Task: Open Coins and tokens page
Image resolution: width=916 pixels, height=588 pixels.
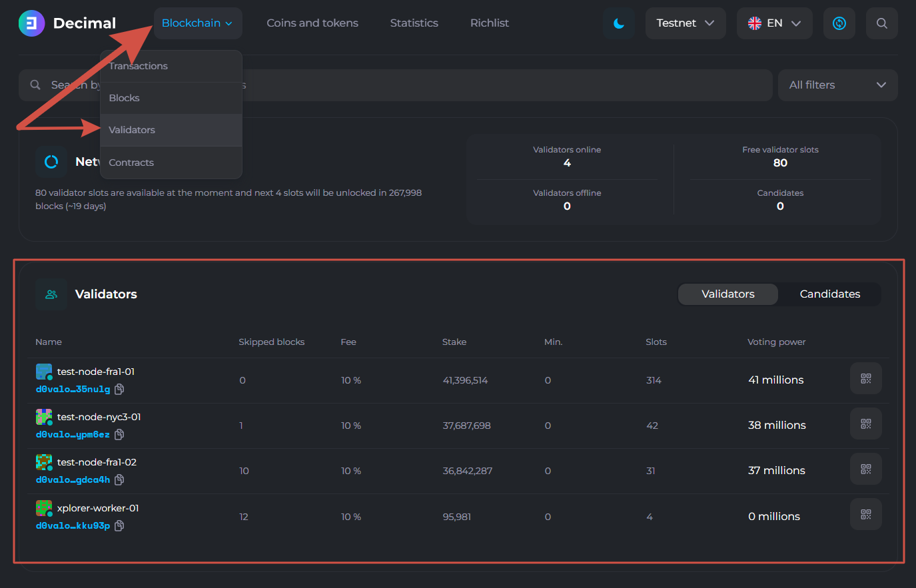Action: tap(312, 23)
